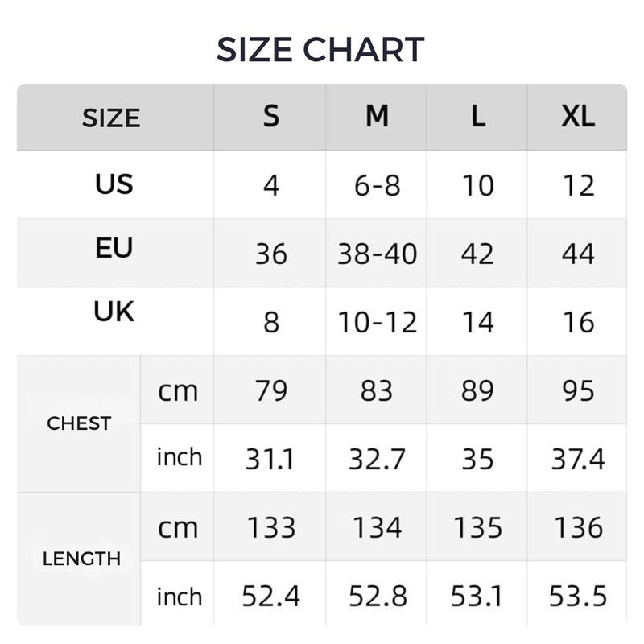This screenshot has width=644, height=644.
Task: Click the SIZE CHART title
Action: pos(320,50)
